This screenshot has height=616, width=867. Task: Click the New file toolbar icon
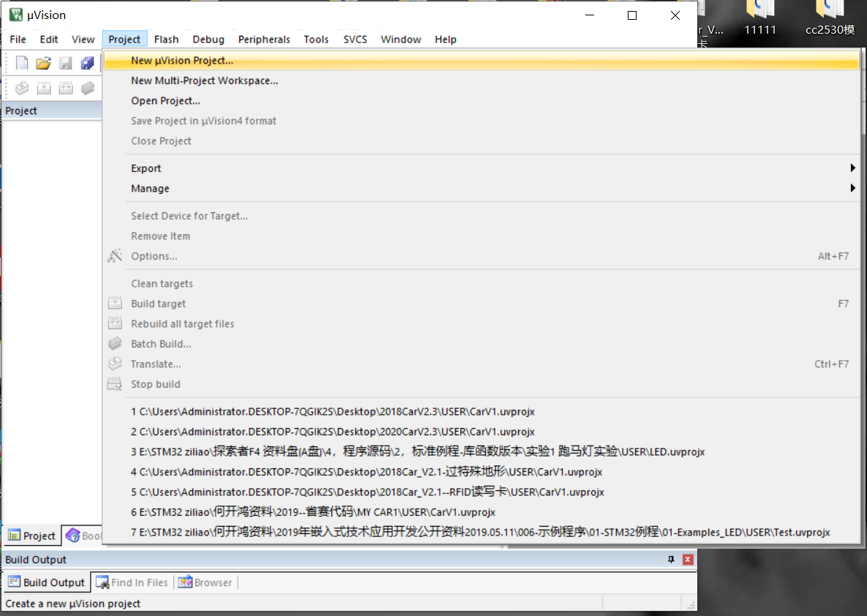click(21, 63)
